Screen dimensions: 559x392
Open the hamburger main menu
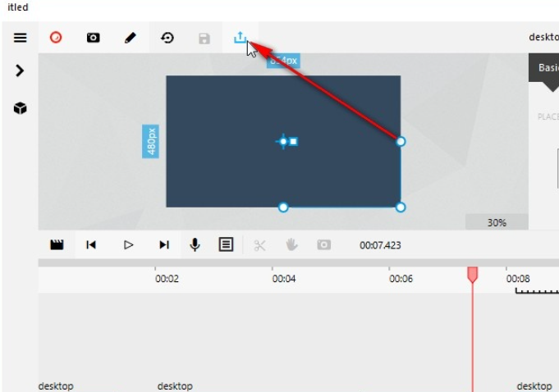[20, 38]
